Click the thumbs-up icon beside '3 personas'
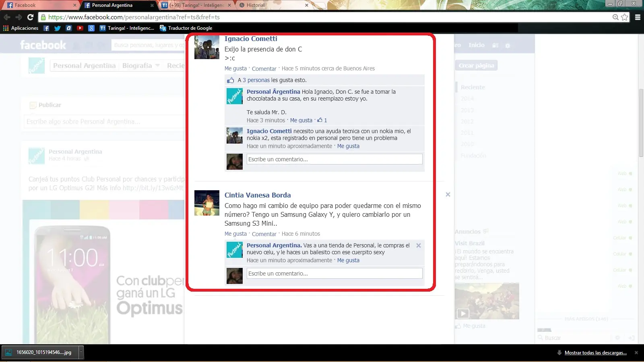Image resolution: width=644 pixels, height=362 pixels. 231,80
